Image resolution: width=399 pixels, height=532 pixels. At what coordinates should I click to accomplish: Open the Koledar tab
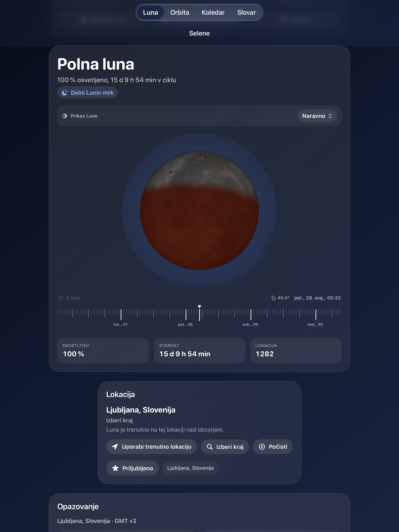[213, 13]
